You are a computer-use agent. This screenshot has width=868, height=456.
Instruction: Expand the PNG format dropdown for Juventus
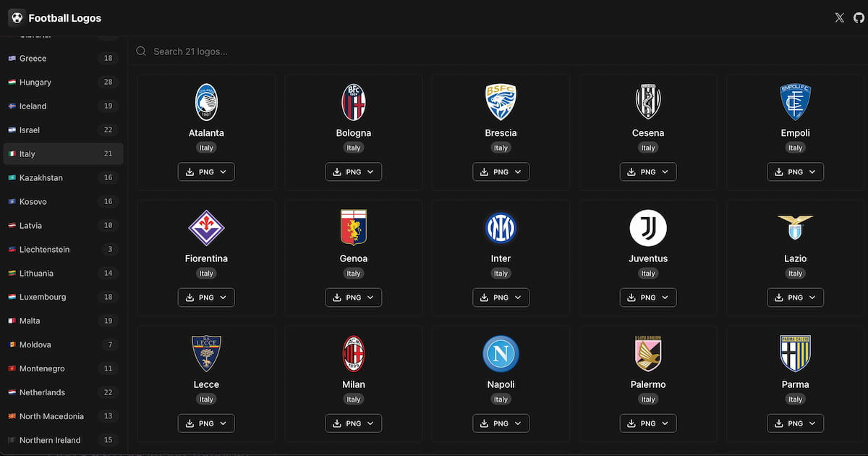tap(664, 297)
